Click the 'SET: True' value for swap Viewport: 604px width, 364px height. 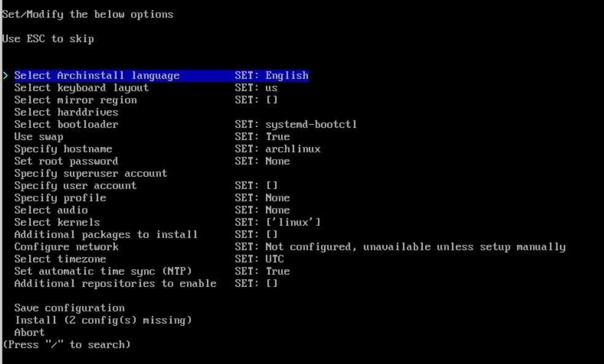262,137
